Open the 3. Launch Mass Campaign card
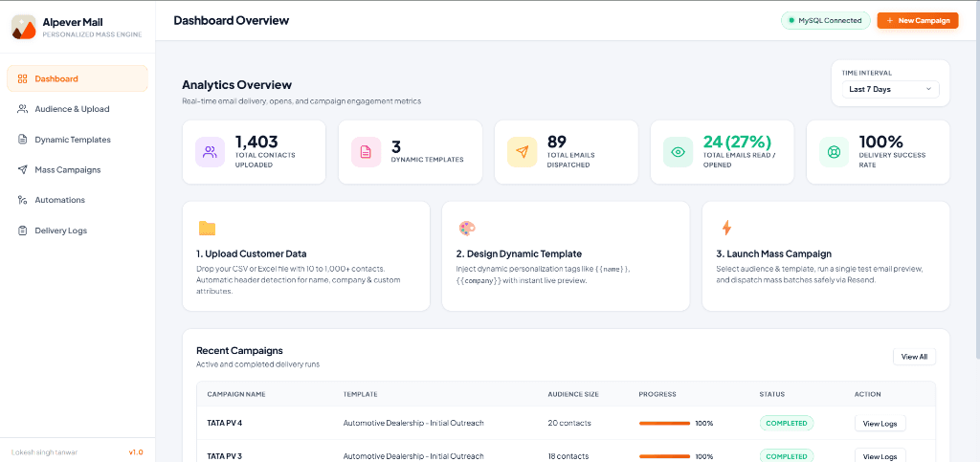Viewport: 980px width, 462px height. pyautogui.click(x=826, y=256)
